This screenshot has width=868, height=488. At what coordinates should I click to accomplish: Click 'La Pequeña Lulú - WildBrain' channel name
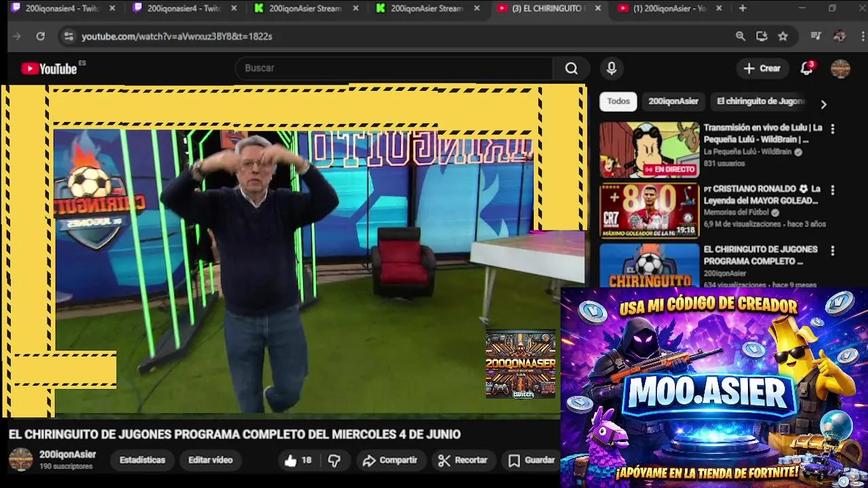[747, 152]
